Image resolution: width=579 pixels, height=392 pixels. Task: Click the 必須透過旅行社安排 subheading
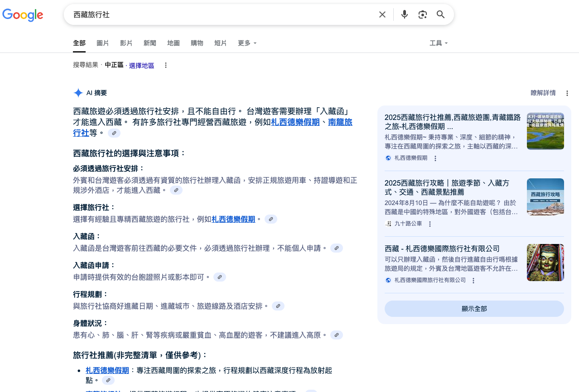click(x=109, y=168)
